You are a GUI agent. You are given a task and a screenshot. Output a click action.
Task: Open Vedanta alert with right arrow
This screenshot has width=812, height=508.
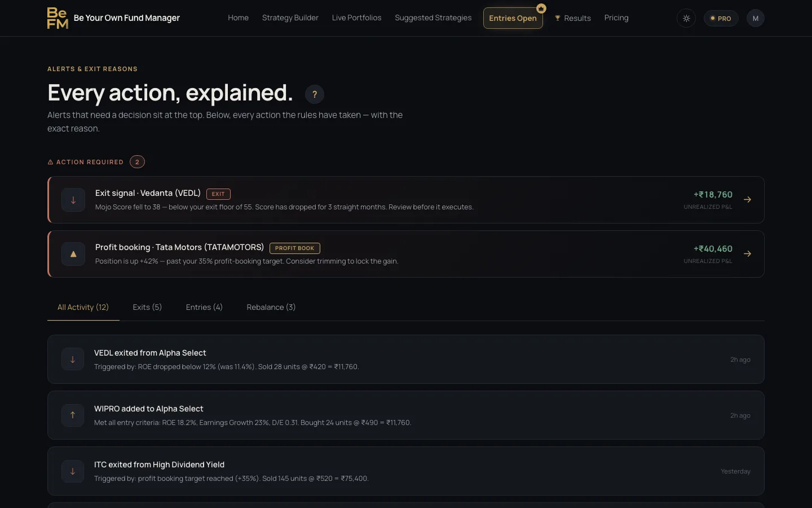[x=747, y=200]
